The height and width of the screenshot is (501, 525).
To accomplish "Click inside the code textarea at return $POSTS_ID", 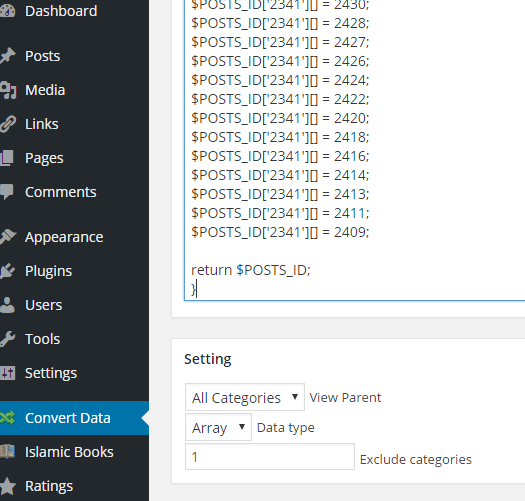I will [x=251, y=270].
